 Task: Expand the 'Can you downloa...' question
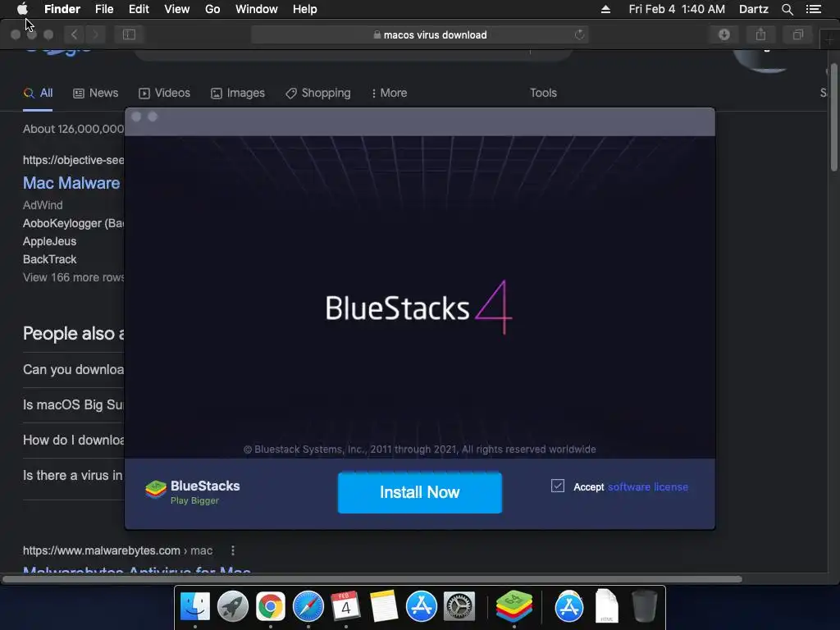[73, 370]
